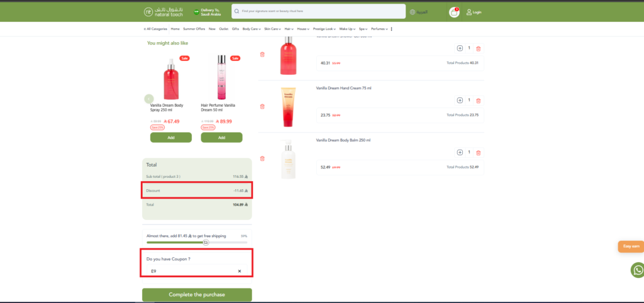Switch language to العربية
The image size is (644, 303).
(422, 13)
